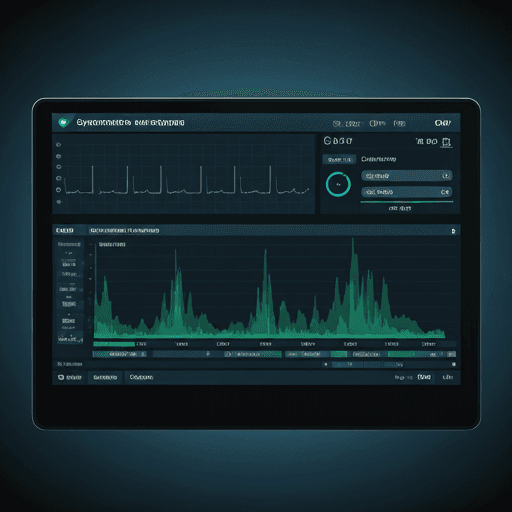Click the small icon inside the lower pill field

[445, 192]
